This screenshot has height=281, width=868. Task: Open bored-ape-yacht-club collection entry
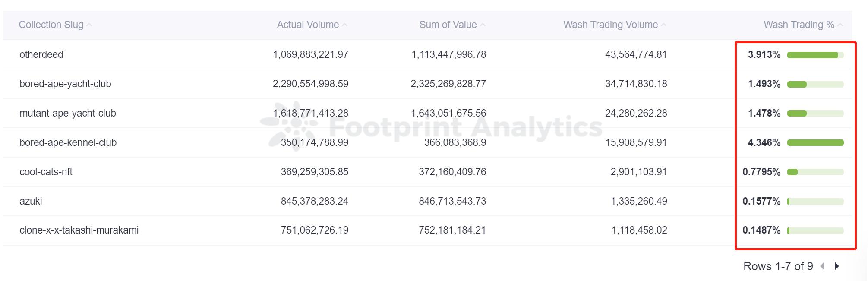pyautogui.click(x=65, y=84)
